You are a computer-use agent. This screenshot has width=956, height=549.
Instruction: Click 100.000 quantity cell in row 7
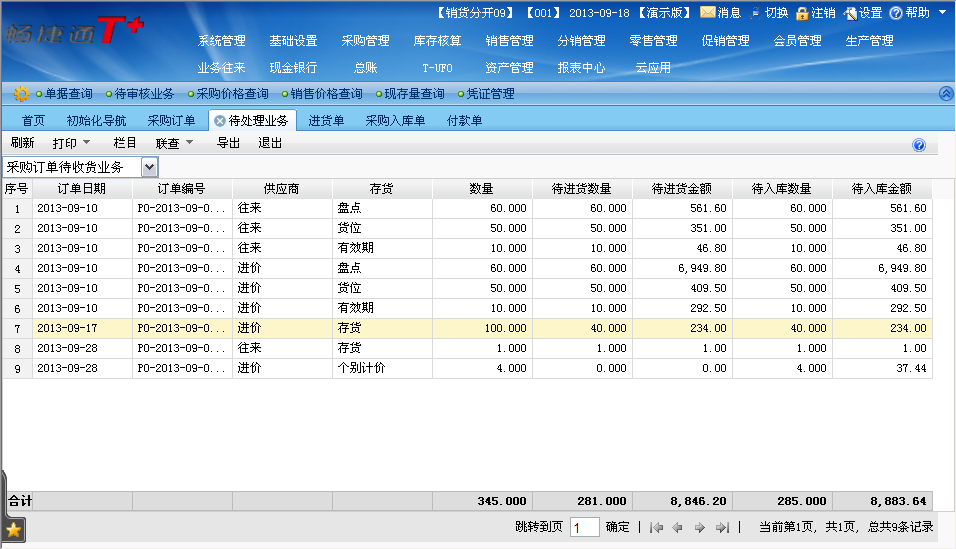[482, 328]
